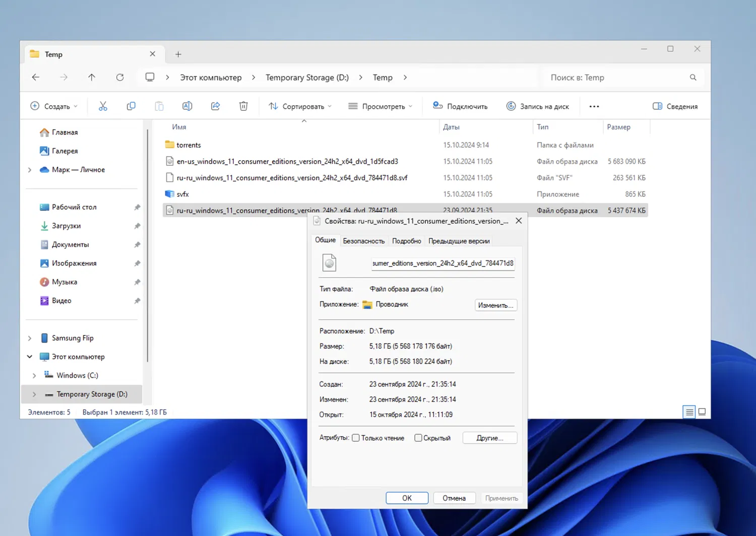Screen dimensions: 756x536
Task: Collapse the 'Этот компьютер' tree node
Action: 30,357
